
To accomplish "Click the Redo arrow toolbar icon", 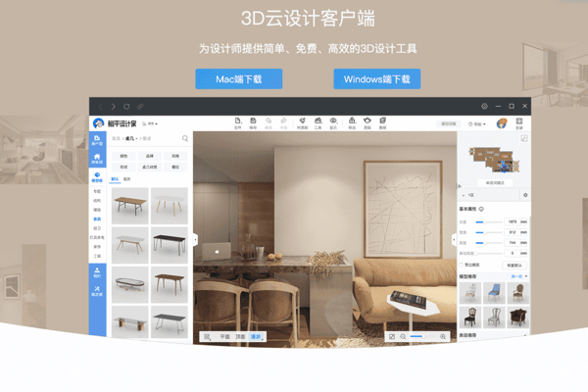I will 283,122.
